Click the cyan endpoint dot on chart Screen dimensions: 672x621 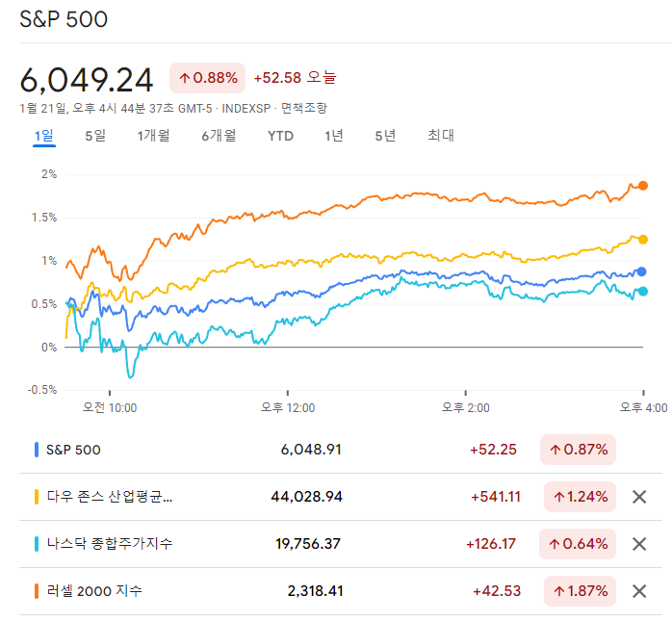(643, 292)
